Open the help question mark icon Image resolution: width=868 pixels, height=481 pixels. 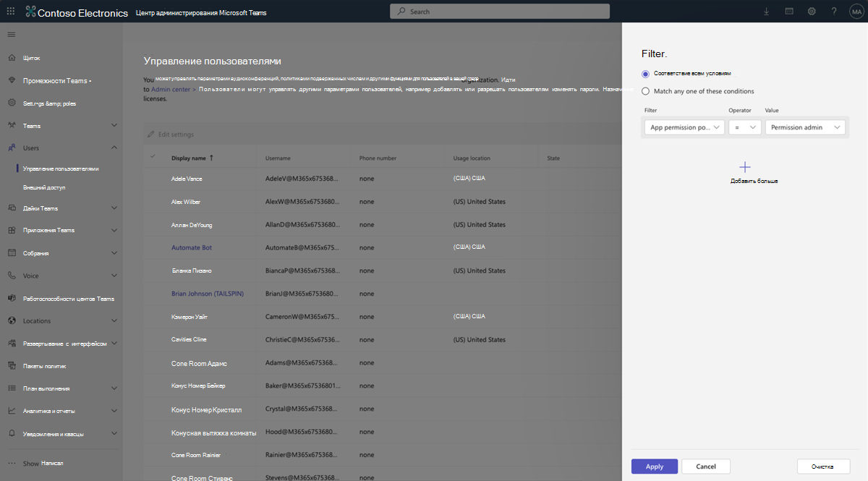click(x=834, y=12)
